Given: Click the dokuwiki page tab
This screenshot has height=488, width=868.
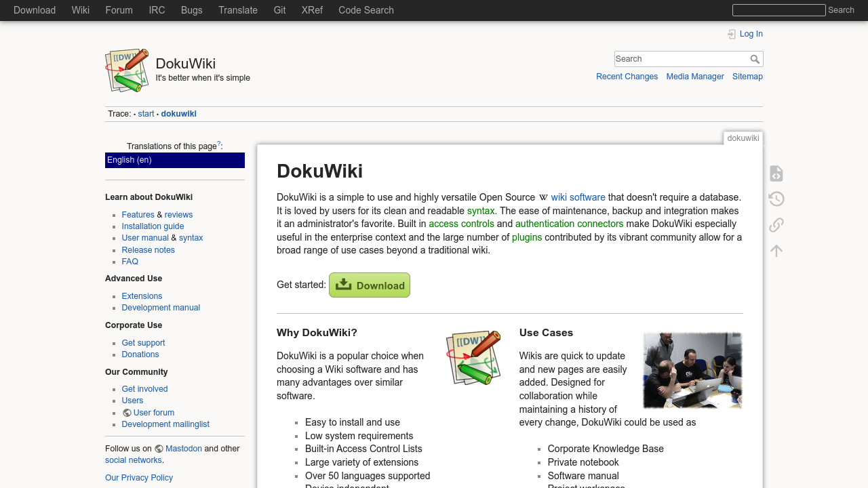Looking at the screenshot, I should coord(743,138).
